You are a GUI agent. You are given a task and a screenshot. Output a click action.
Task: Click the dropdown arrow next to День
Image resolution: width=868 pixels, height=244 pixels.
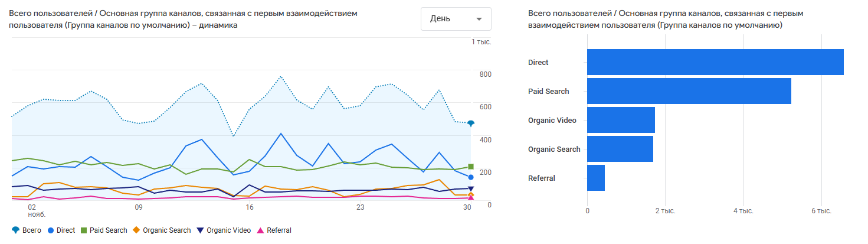[x=479, y=19]
